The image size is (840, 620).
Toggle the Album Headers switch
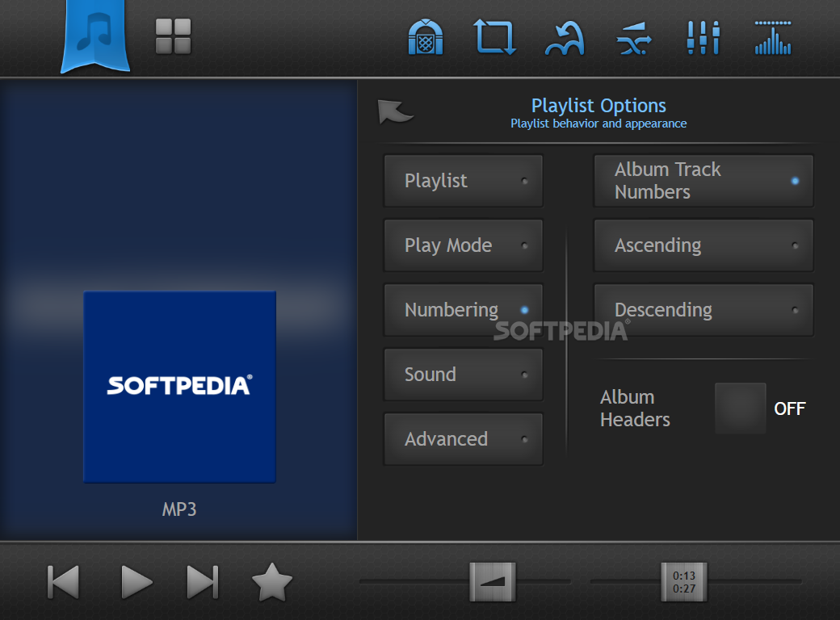pos(741,408)
